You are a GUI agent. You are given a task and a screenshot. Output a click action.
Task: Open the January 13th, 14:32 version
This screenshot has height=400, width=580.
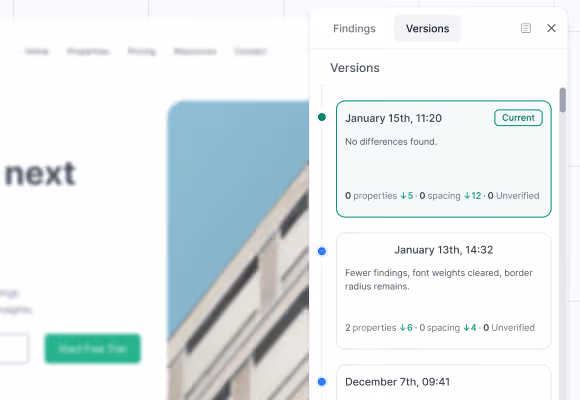[x=444, y=291]
